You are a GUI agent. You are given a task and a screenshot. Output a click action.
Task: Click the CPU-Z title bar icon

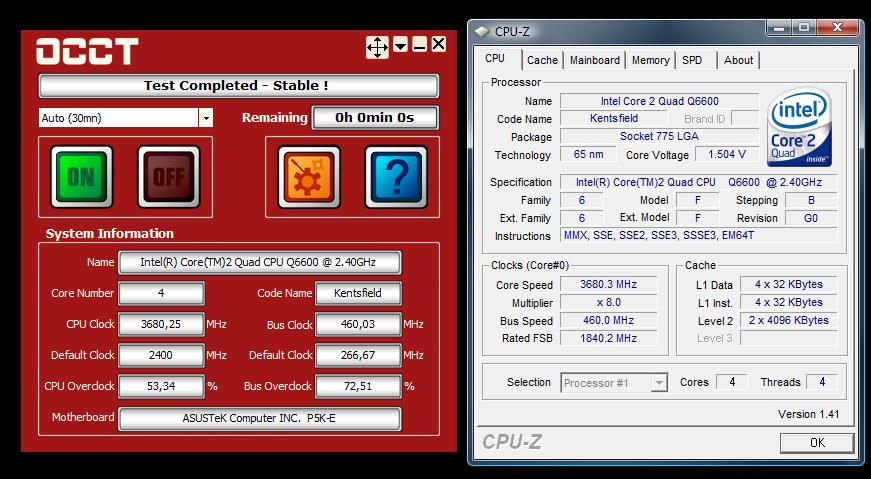pyautogui.click(x=482, y=32)
